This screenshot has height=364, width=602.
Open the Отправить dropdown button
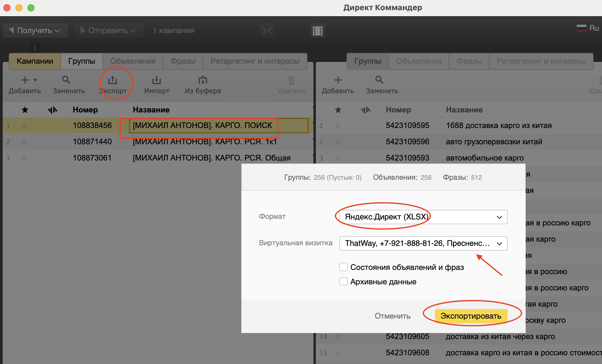108,31
